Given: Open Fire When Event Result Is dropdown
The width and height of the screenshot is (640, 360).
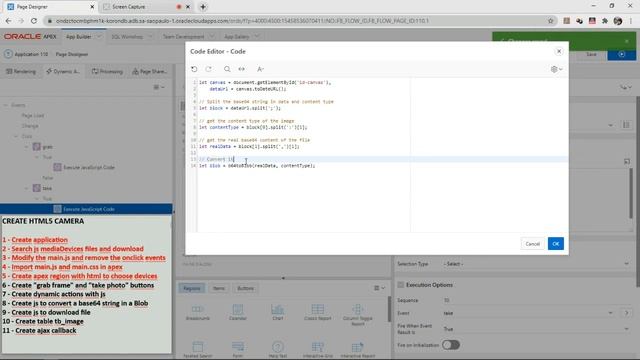Looking at the screenshot, I should pos(536,329).
